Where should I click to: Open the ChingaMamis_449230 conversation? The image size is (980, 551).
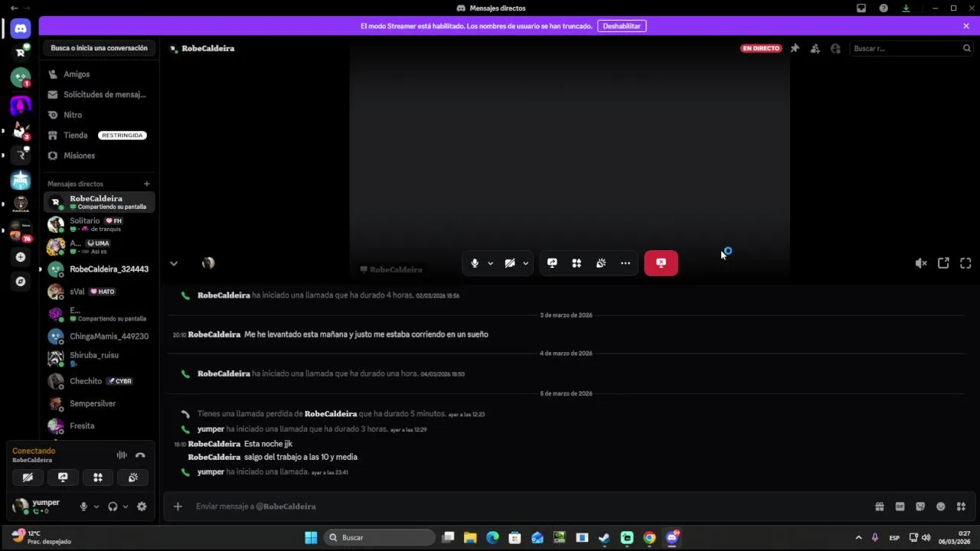point(100,336)
